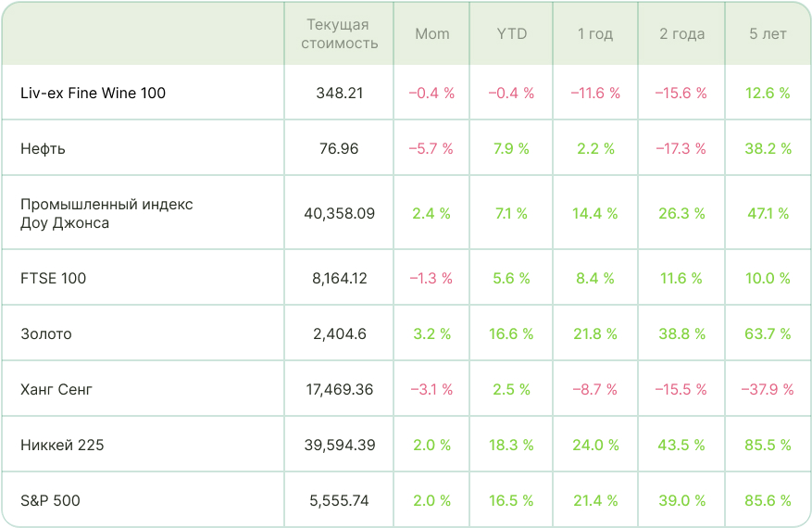Select the Liv-ex Fine Wine 100 row label

coord(93,93)
